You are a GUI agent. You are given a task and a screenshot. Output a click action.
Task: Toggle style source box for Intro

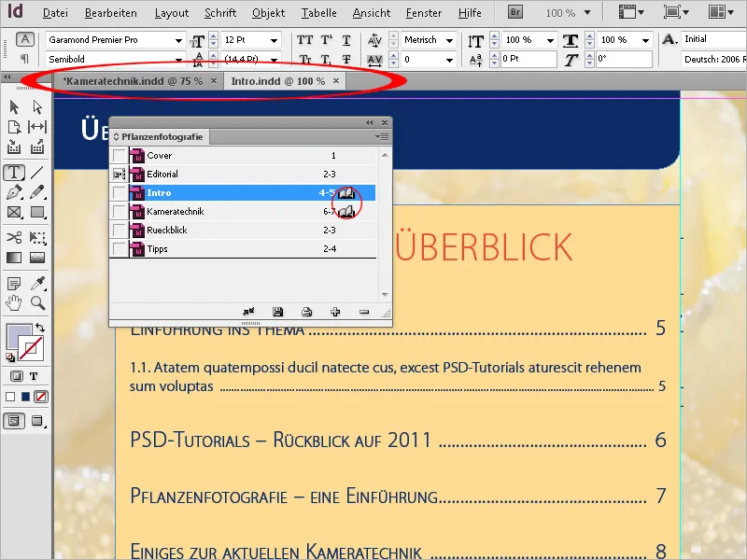(120, 193)
